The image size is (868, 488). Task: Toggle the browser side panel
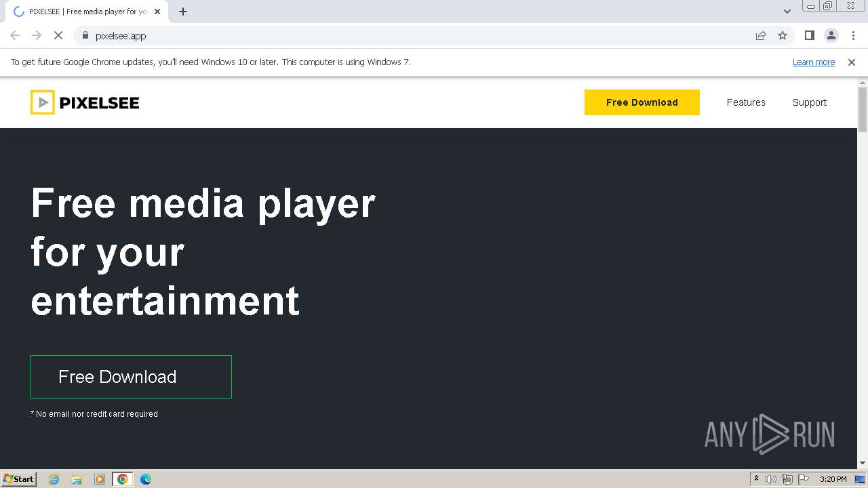[x=809, y=36]
